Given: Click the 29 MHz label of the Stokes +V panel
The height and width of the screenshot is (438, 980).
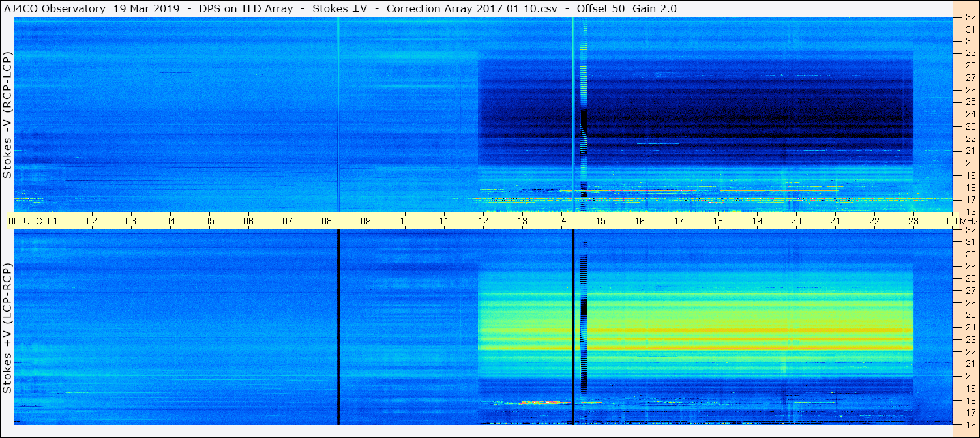Looking at the screenshot, I should [x=970, y=267].
